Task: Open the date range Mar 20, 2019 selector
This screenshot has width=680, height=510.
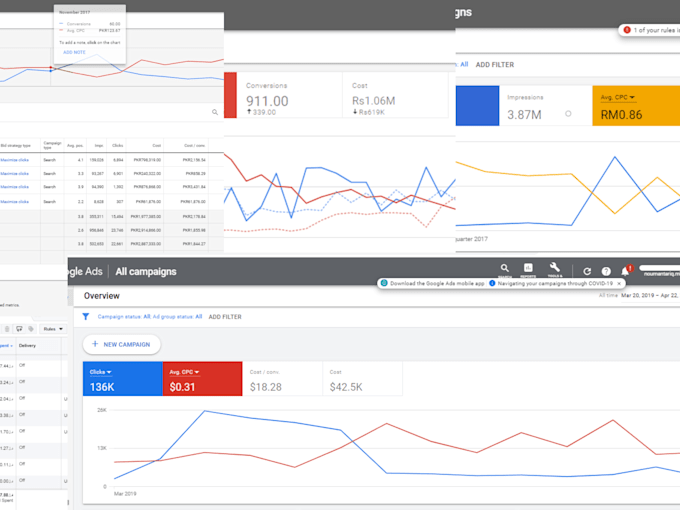Action: pyautogui.click(x=650, y=295)
